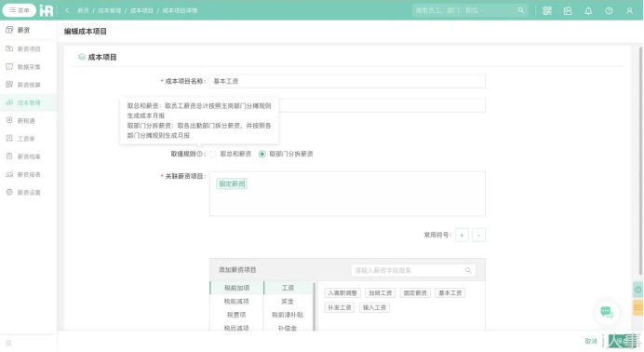Select the 税前津补贴 subcategory
The width and height of the screenshot is (644, 352).
click(x=288, y=315)
